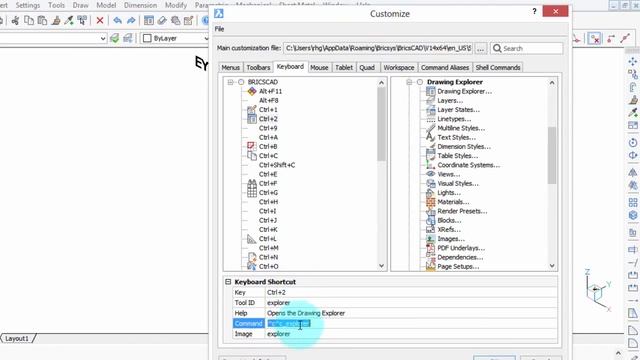Screen dimensions: 640x360
Task: Click the Alt+F11 diamond icon in tree
Action: coord(252,91)
